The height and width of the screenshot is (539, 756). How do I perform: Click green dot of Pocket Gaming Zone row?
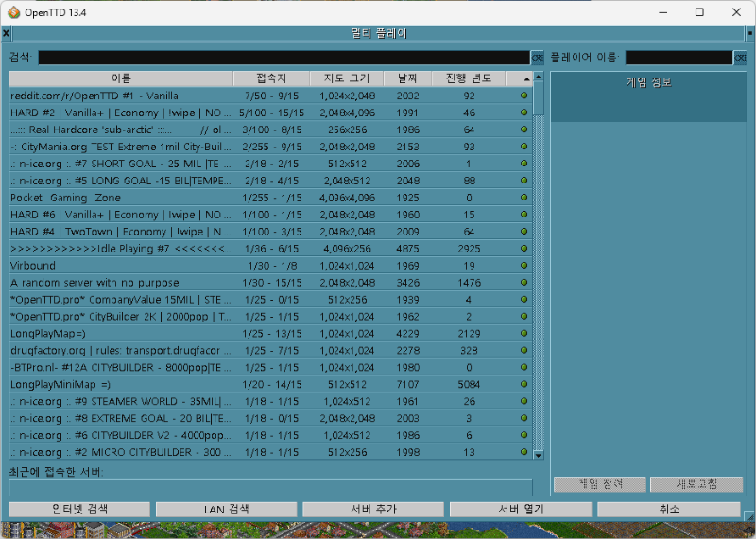point(524,198)
